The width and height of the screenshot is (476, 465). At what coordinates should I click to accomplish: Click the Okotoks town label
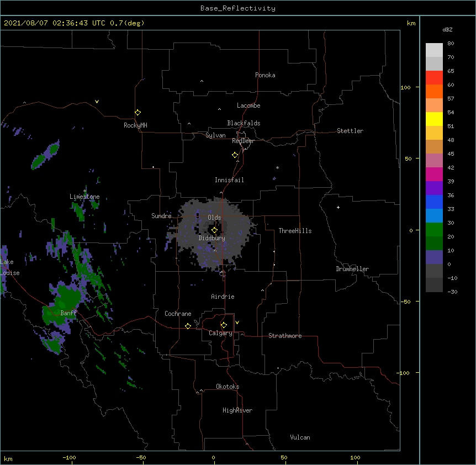click(228, 387)
